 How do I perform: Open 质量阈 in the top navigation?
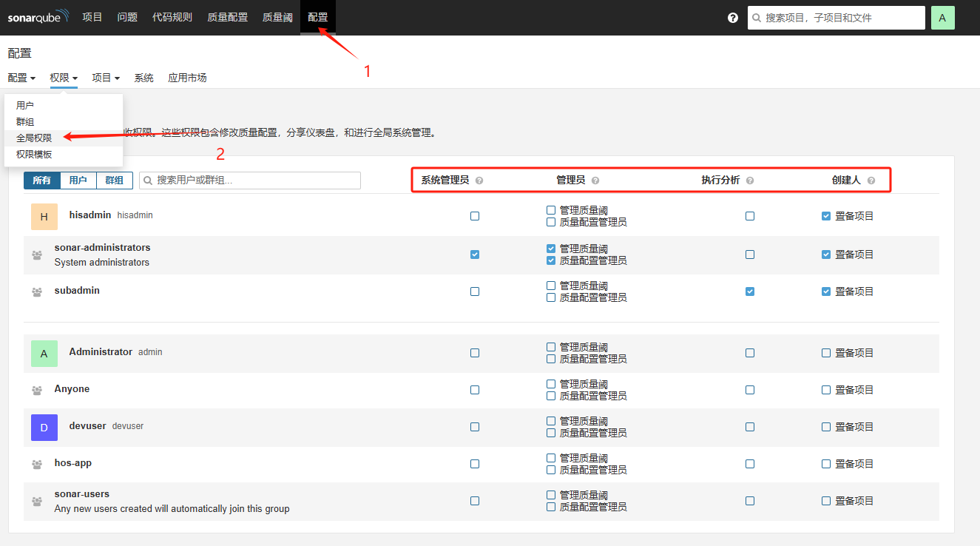tap(277, 17)
